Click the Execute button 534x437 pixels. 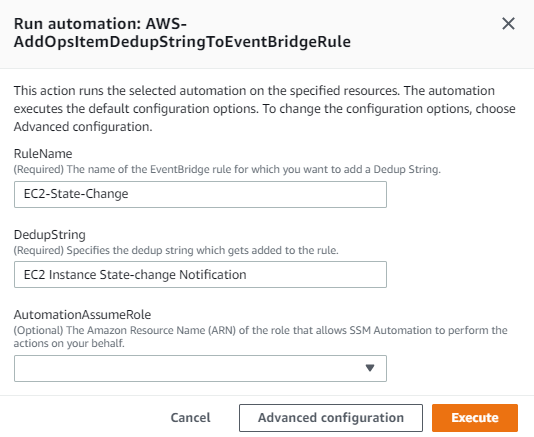(x=475, y=418)
